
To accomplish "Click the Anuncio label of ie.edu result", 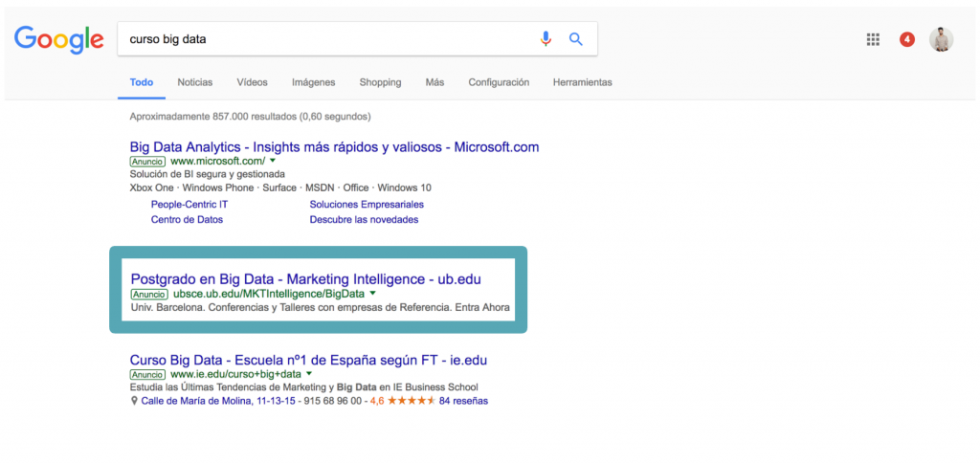I will point(148,375).
